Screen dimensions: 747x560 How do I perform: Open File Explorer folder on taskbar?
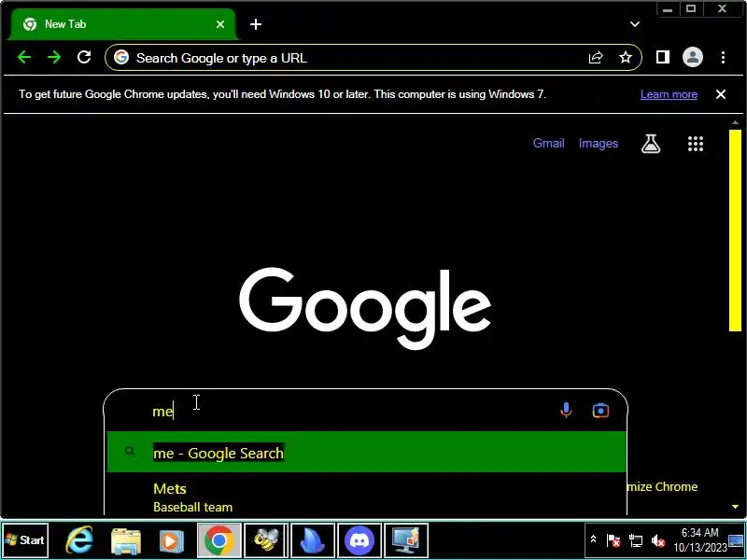(x=126, y=540)
